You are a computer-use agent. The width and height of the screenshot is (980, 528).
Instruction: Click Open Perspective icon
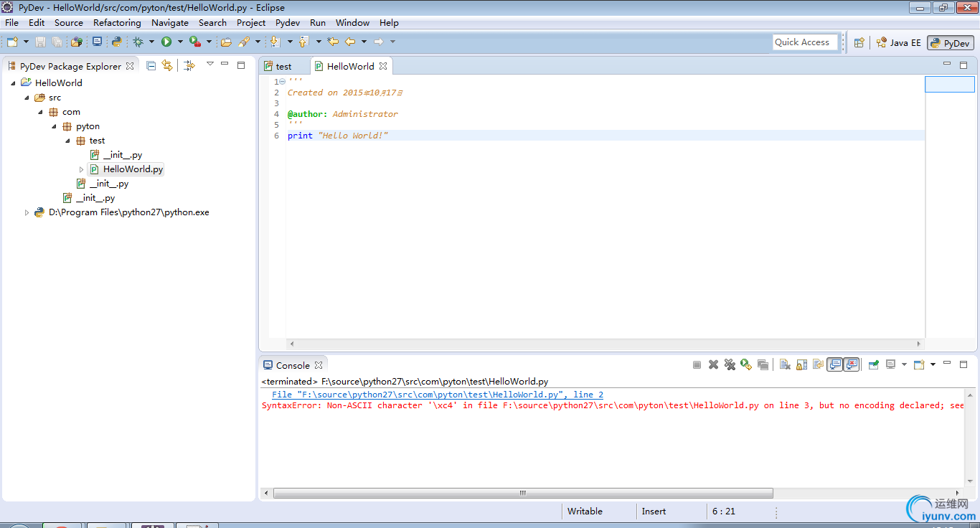click(x=859, y=42)
